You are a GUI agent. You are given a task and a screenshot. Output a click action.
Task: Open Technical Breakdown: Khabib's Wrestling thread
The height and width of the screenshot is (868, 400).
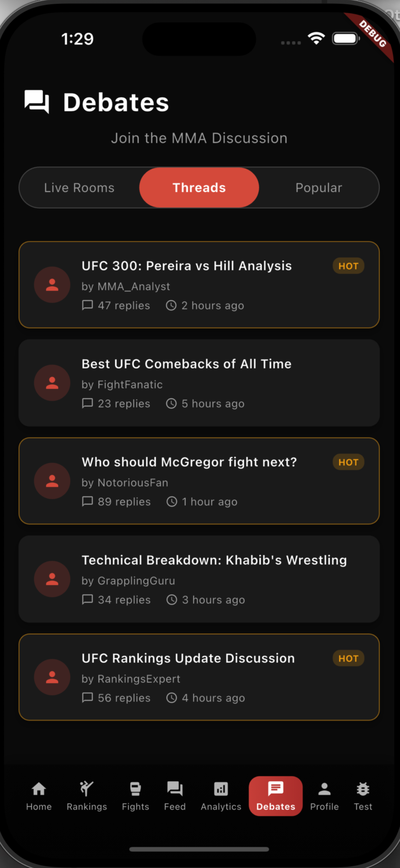(214, 560)
